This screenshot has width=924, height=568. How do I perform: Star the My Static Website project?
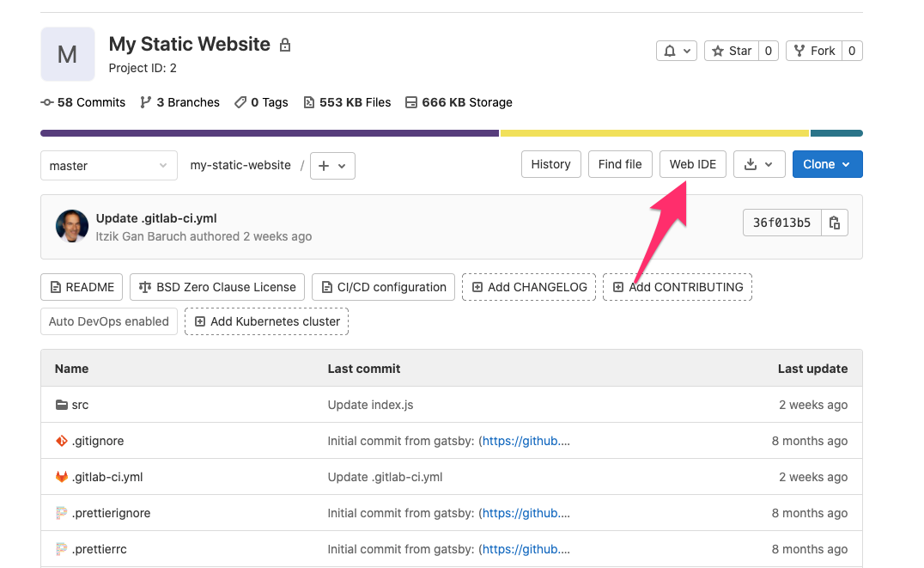732,51
